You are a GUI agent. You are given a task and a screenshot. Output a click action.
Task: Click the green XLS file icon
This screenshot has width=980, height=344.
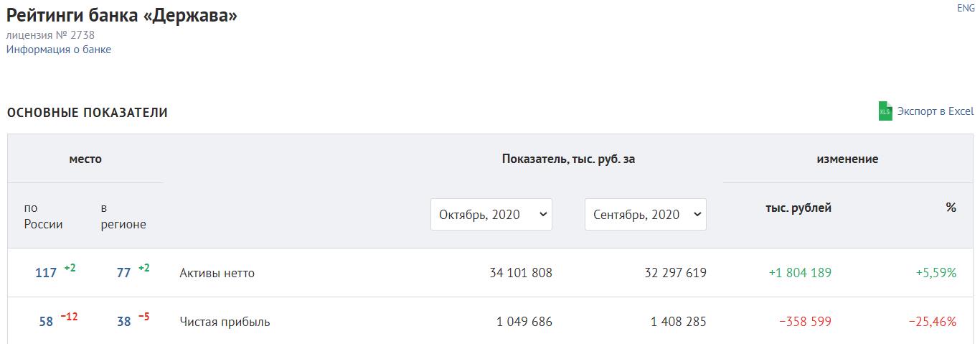click(x=885, y=111)
